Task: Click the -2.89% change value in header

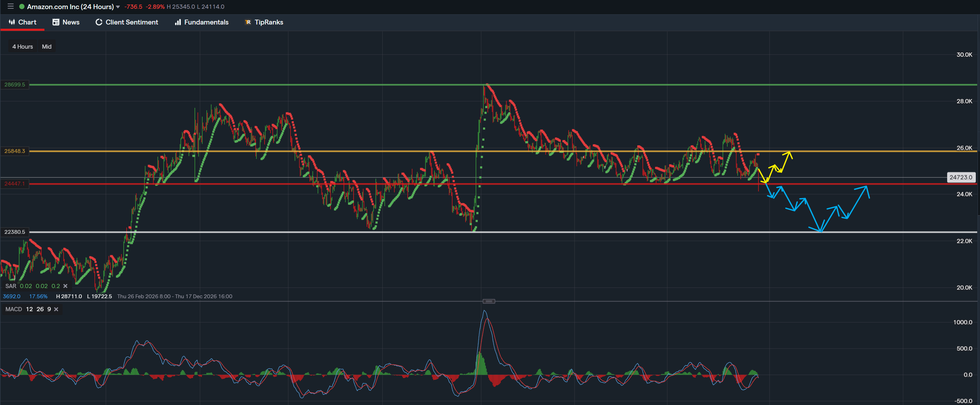Action: pyautogui.click(x=155, y=7)
